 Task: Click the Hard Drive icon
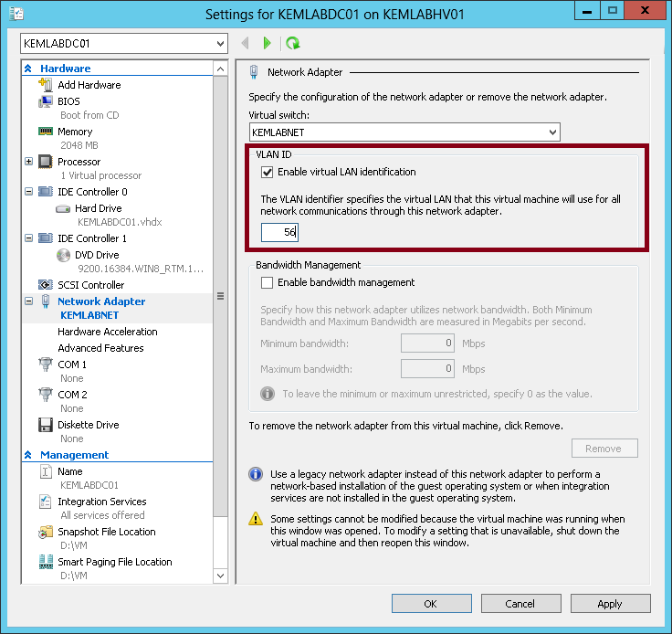tap(63, 209)
